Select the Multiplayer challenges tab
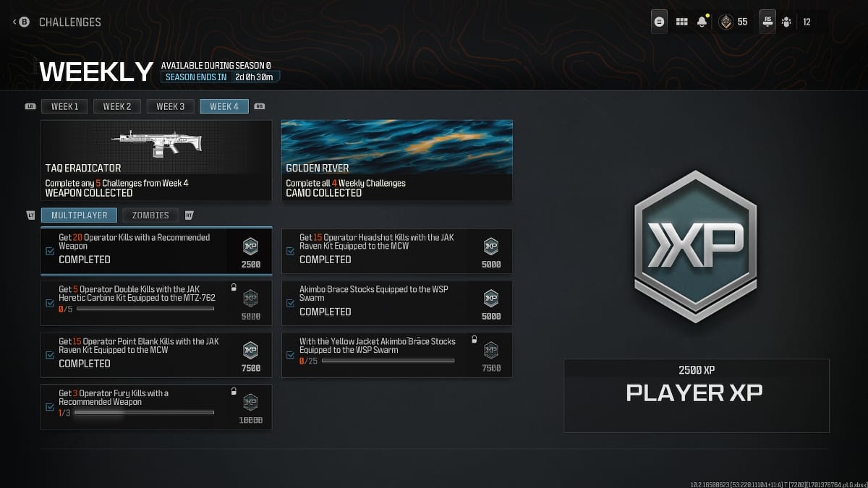The width and height of the screenshot is (868, 488). (x=80, y=215)
